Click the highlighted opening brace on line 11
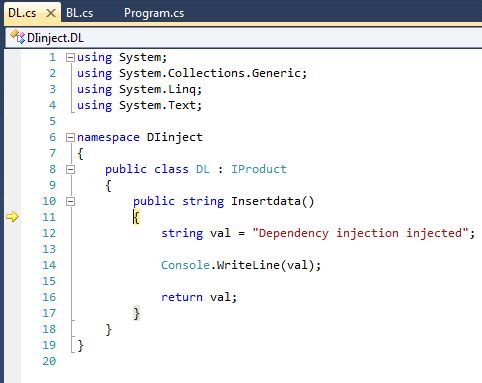The height and width of the screenshot is (383, 482). pos(136,217)
